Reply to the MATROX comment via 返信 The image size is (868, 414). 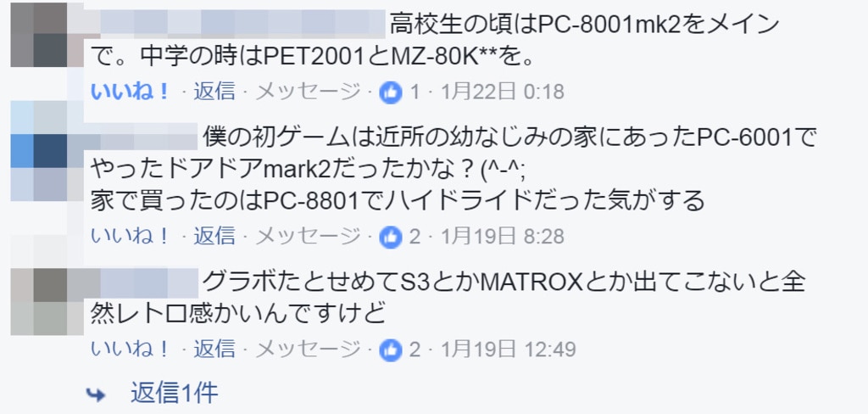(214, 350)
